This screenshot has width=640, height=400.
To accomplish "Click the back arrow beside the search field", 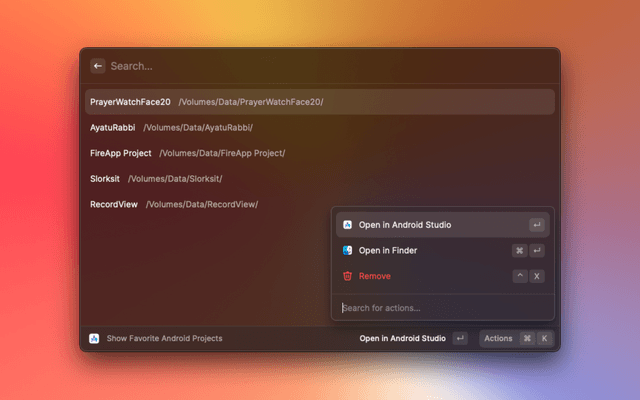I will coord(98,66).
